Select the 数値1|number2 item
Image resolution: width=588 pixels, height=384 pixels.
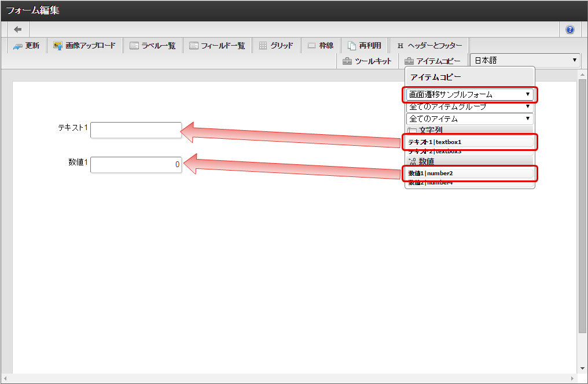469,173
